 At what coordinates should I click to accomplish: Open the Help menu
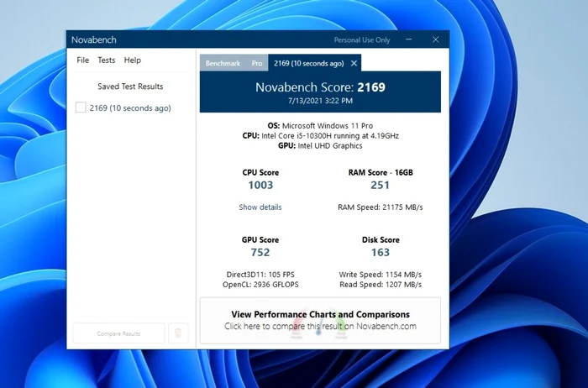click(133, 60)
